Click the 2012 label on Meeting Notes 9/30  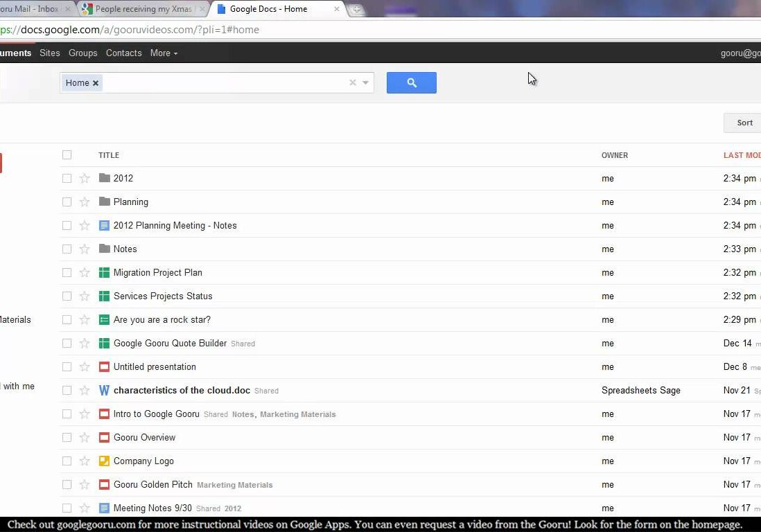pos(233,508)
